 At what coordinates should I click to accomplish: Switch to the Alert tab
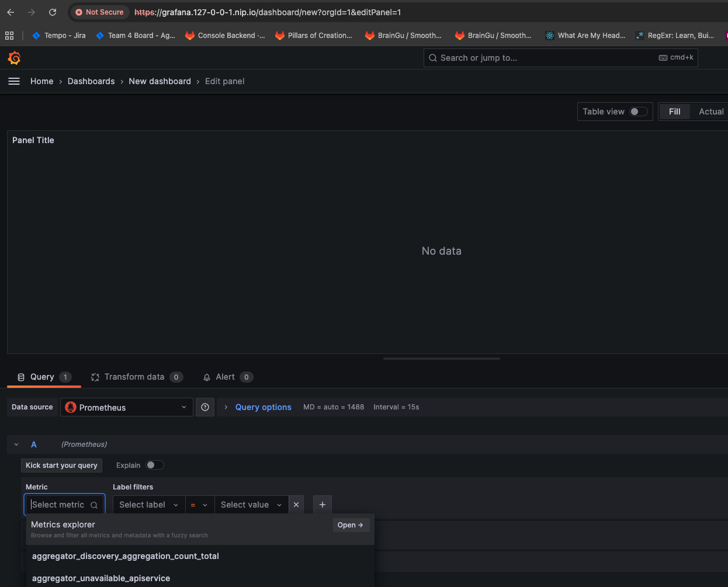[x=227, y=377]
